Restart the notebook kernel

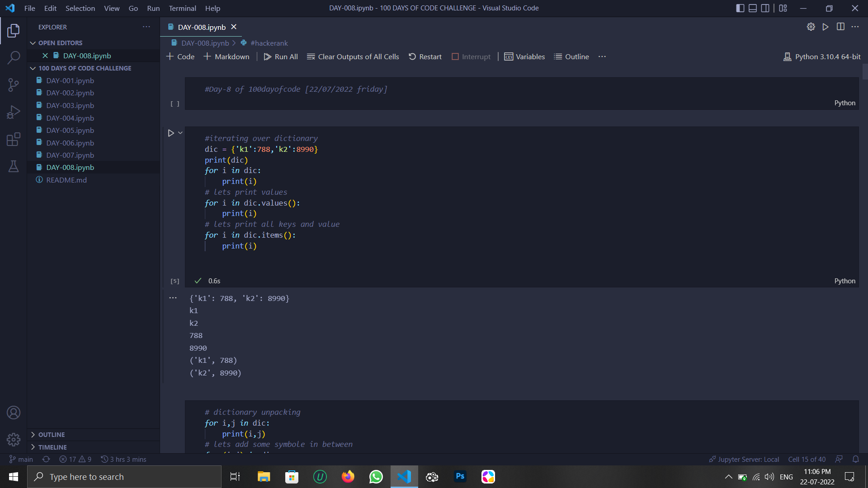[x=425, y=56]
